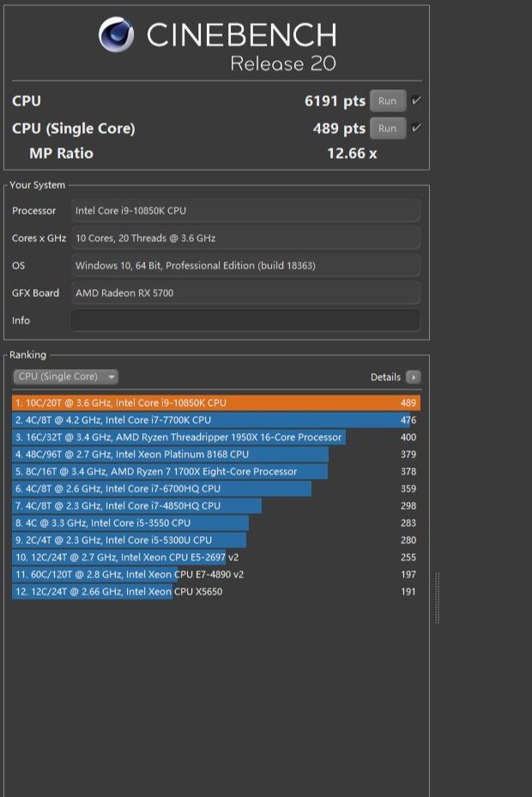This screenshot has width=532, height=797.
Task: Run the CPU Single Core benchmark
Action: click(387, 129)
